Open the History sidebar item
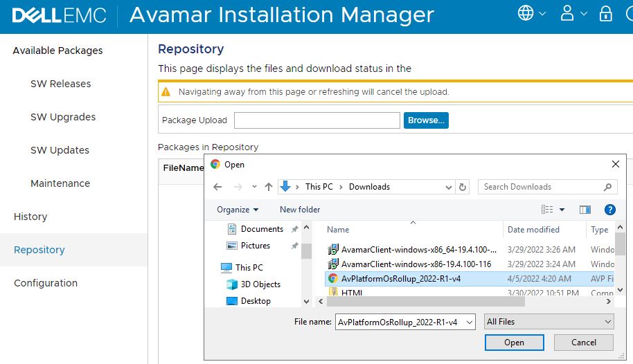The height and width of the screenshot is (364, 633). click(30, 217)
